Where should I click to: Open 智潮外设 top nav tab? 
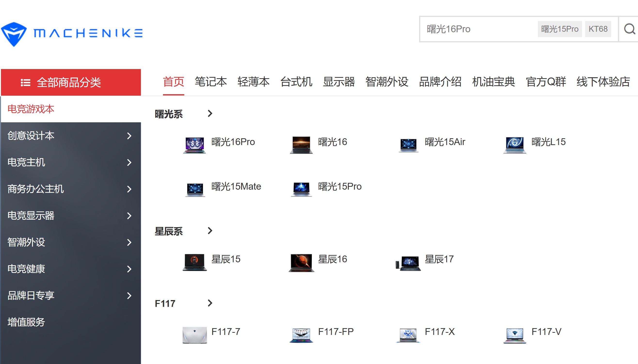coord(387,82)
